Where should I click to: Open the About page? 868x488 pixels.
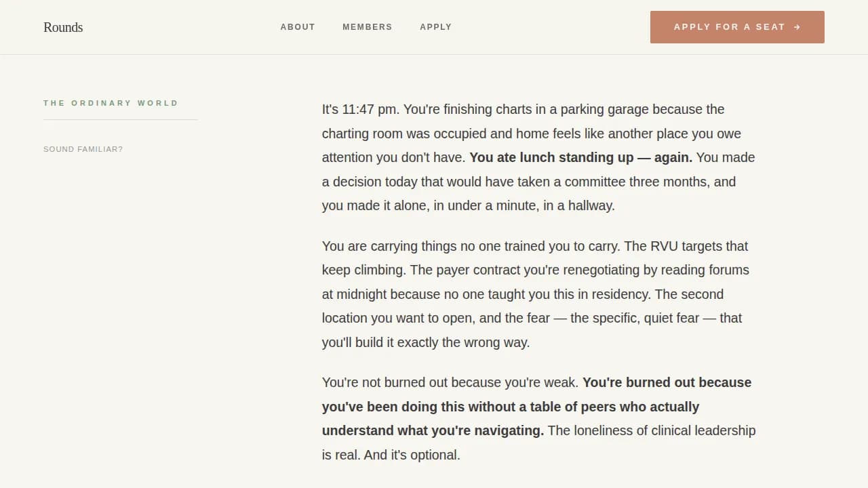coord(298,27)
